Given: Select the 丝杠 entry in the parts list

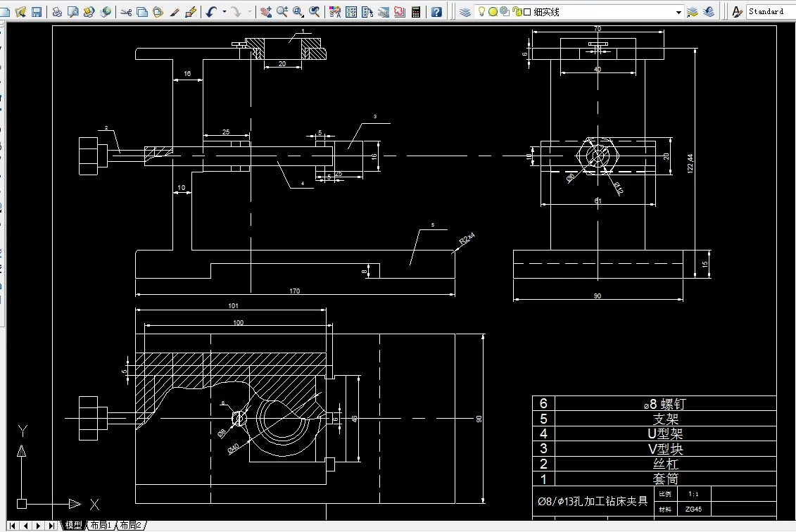Looking at the screenshot, I should point(666,464).
